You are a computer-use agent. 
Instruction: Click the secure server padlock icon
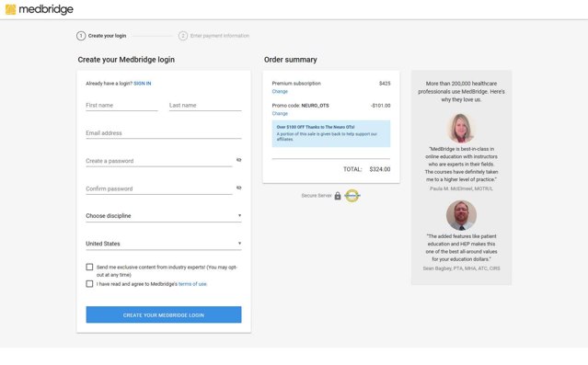[338, 196]
